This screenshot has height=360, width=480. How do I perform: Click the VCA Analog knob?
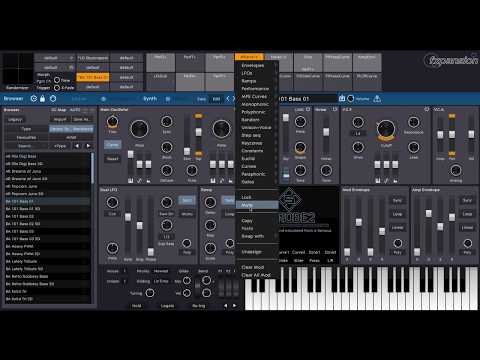456,170
